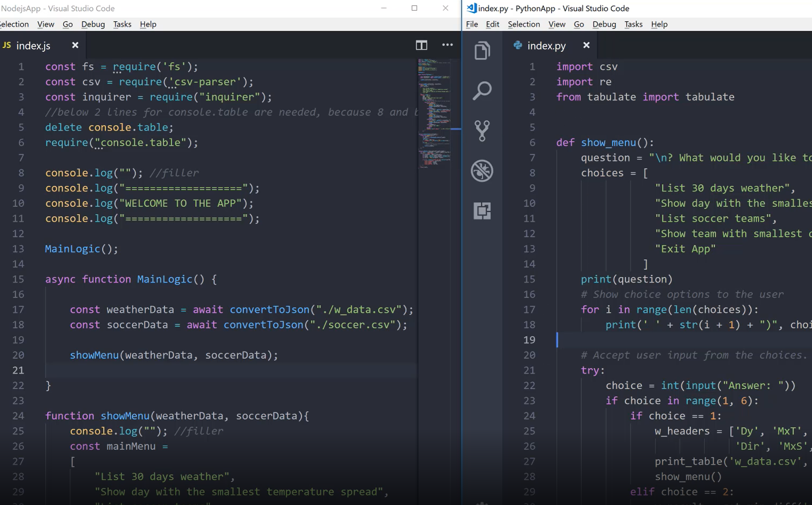This screenshot has width=812, height=505.
Task: Click 'elif choice == 2:' in index.py
Action: click(682, 492)
